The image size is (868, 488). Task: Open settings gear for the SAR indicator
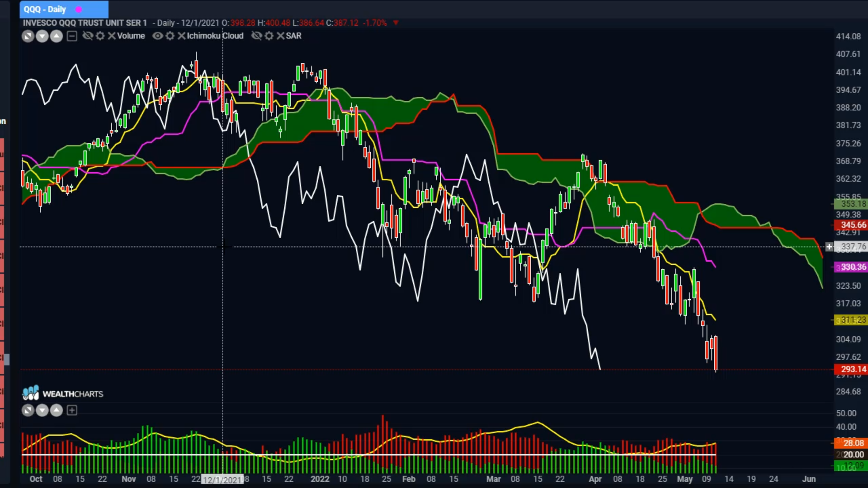pos(269,36)
